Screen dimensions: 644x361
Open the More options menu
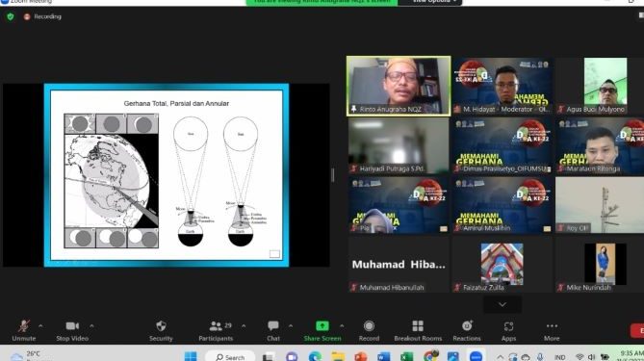552,330
